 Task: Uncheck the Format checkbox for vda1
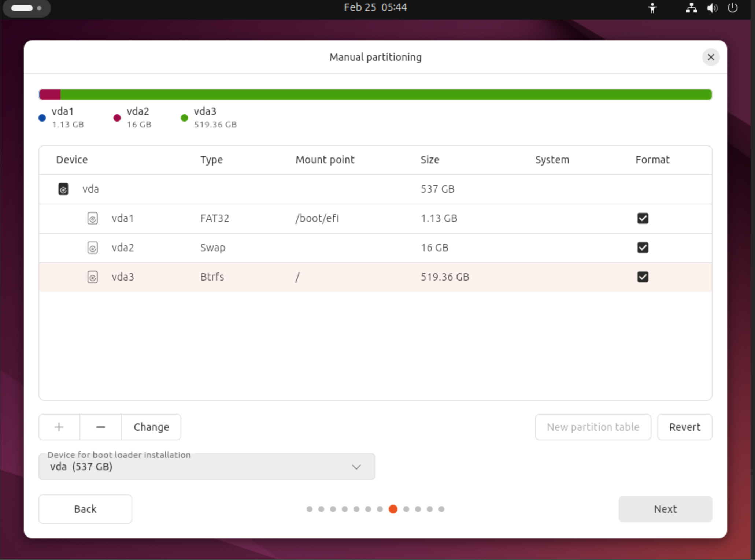643,218
